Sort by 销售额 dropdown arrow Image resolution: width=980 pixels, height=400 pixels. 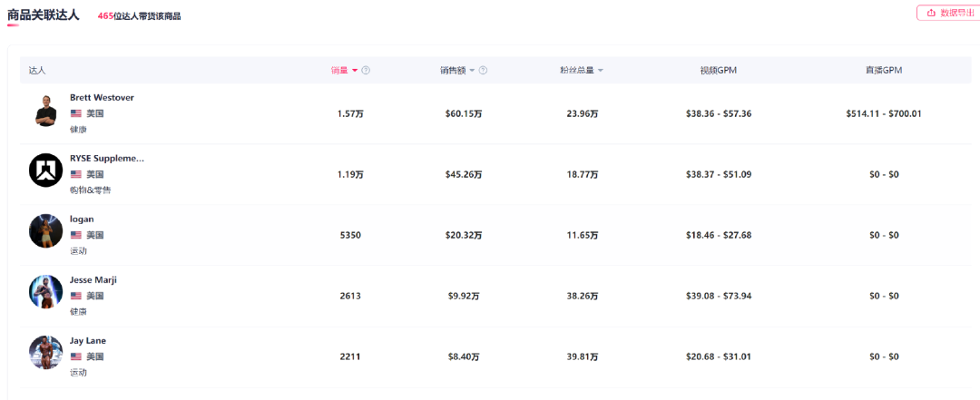pyautogui.click(x=472, y=71)
